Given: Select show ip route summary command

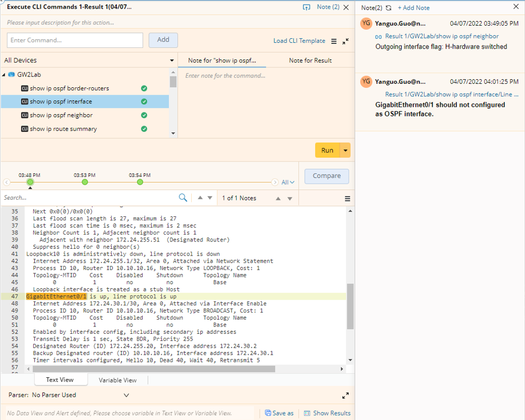Looking at the screenshot, I should (x=63, y=129).
